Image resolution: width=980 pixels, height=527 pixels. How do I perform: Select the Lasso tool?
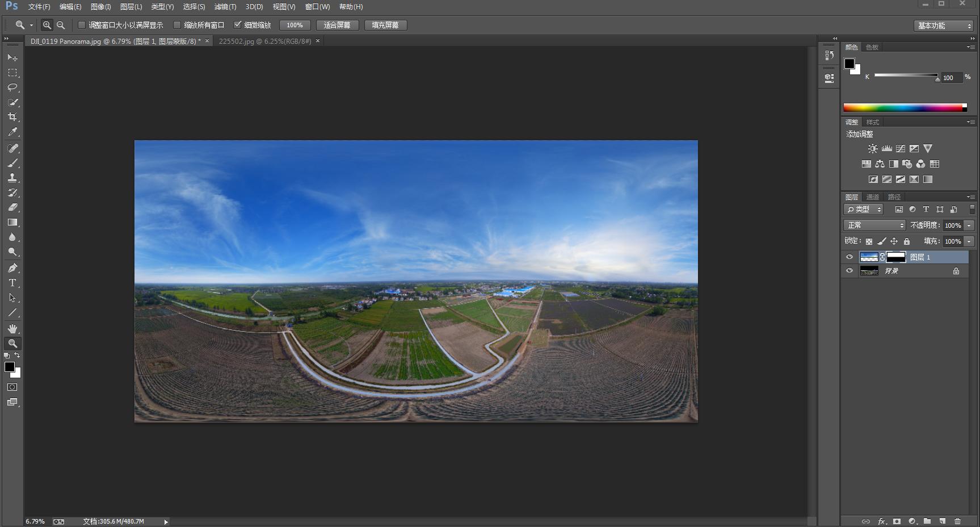(12, 87)
